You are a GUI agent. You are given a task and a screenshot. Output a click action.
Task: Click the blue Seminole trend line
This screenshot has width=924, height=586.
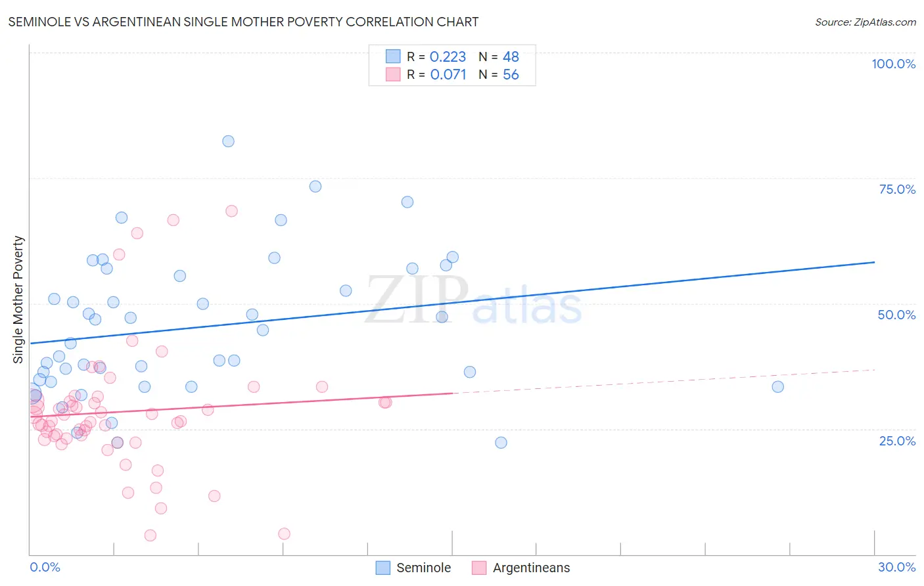pyautogui.click(x=460, y=302)
